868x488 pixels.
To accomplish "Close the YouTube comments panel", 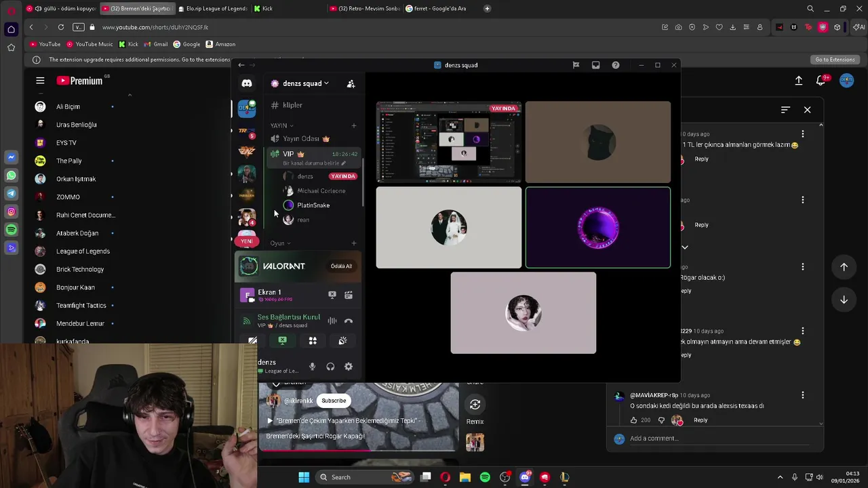I will click(807, 110).
